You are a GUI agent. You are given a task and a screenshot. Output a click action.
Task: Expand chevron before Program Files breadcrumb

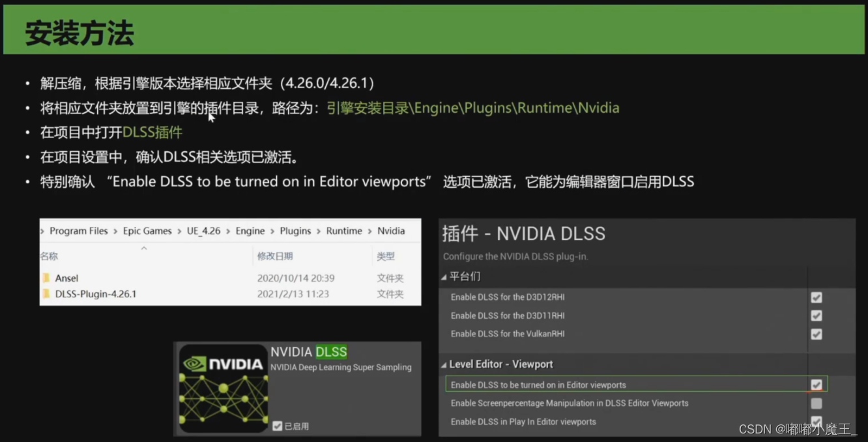(44, 231)
